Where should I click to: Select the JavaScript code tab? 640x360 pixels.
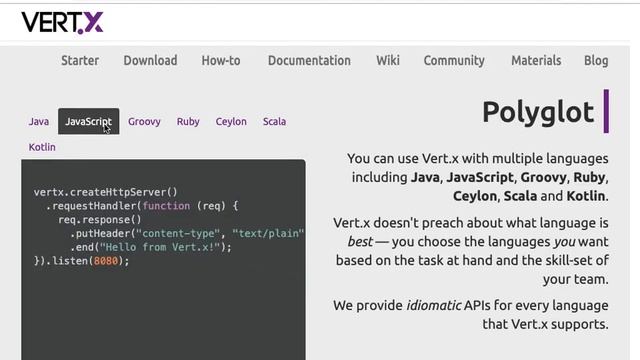click(x=89, y=121)
